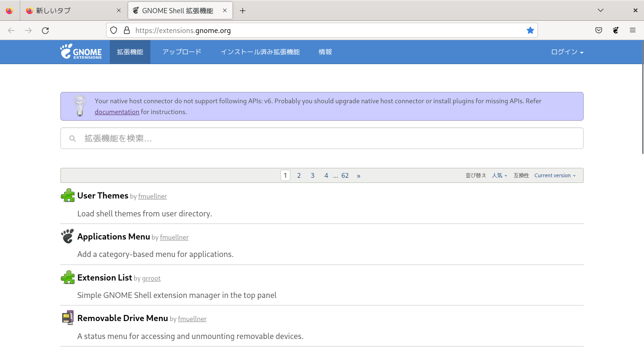Click the 互換性 label
Image resolution: width=644 pixels, height=347 pixels.
521,175
